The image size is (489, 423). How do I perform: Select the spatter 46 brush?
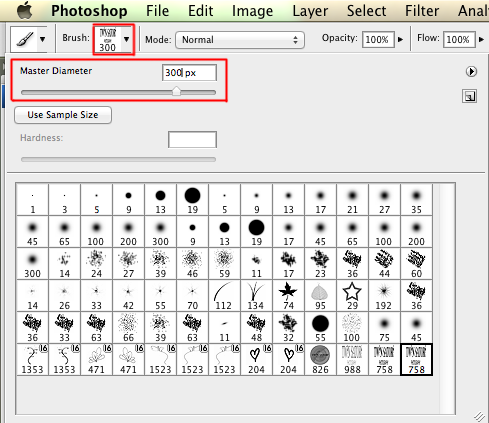point(192,263)
